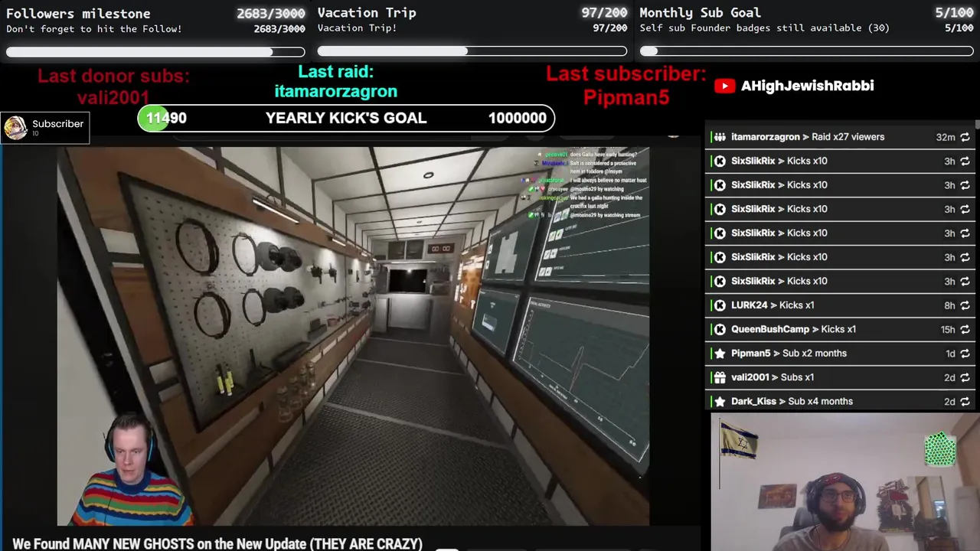The width and height of the screenshot is (980, 551).
Task: Click the 32m timestamp on the raid row
Action: 946,137
